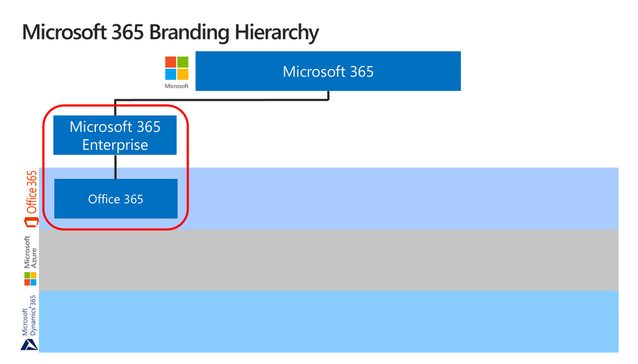Screen dimensions: 638x364
Task: Select the top Microsoft 365 box
Action: point(328,71)
